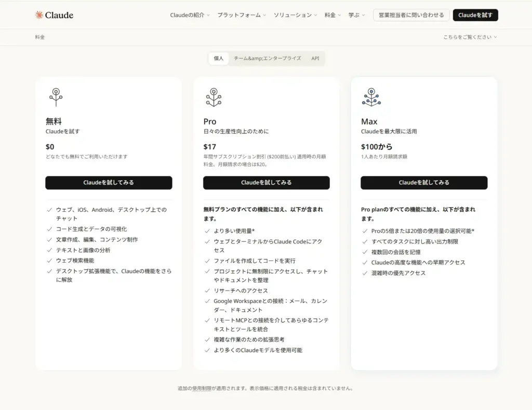532x410 pixels.
Task: Click checkmark beside 複数回の会話を記憶
Action: (x=365, y=252)
